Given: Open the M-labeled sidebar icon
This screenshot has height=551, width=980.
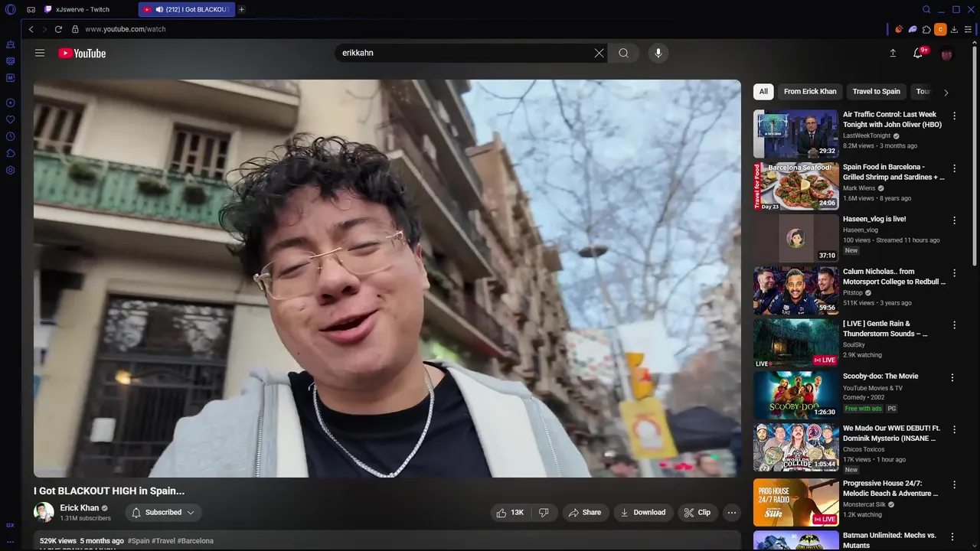Looking at the screenshot, I should tap(11, 78).
